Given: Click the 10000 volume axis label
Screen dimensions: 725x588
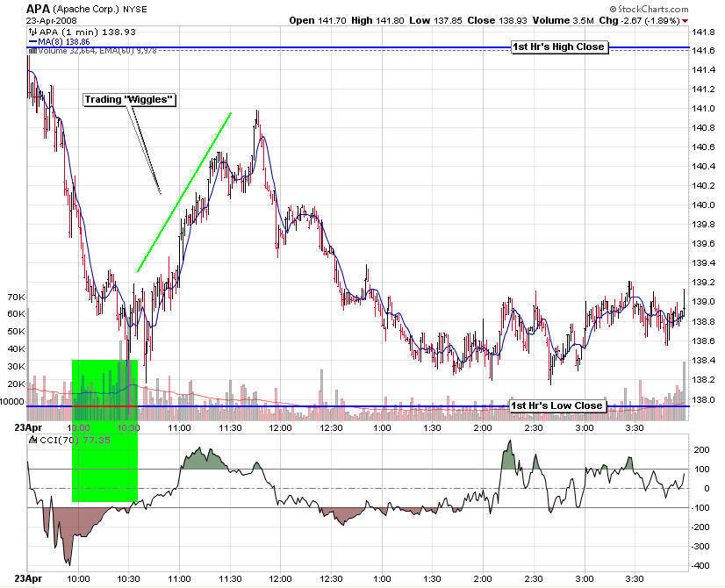Looking at the screenshot, I should pyautogui.click(x=12, y=402).
